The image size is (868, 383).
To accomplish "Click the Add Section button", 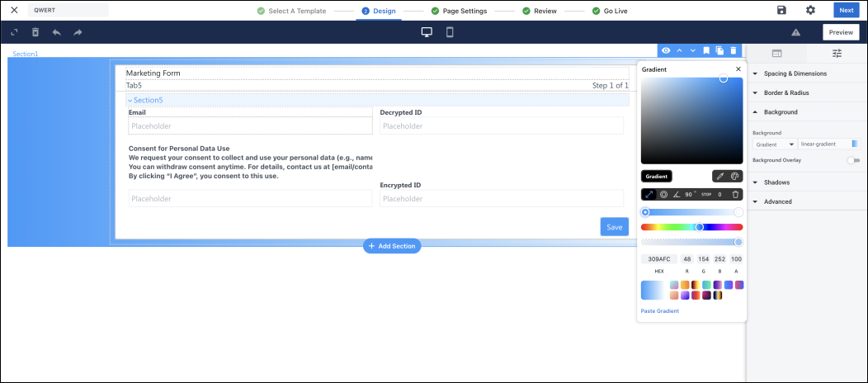I will tap(392, 246).
